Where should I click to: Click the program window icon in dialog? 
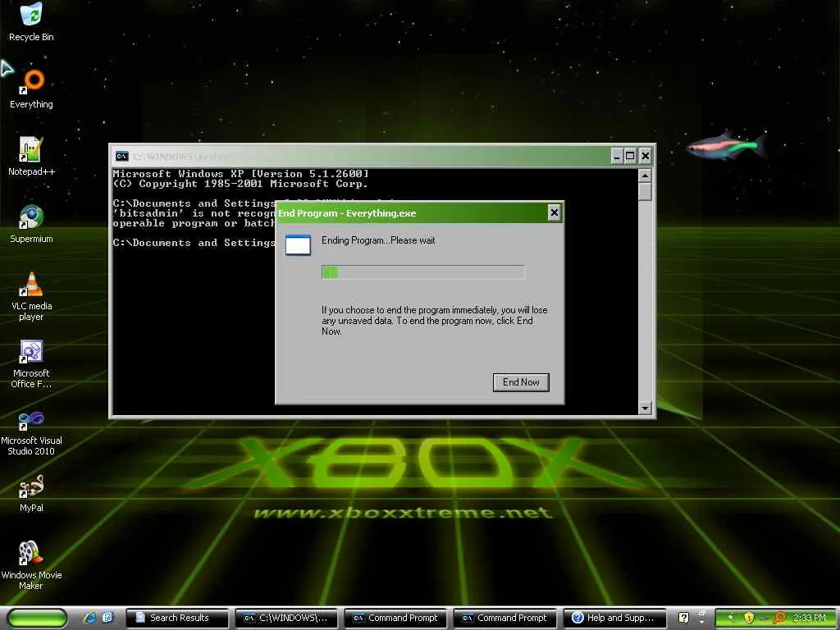pyautogui.click(x=298, y=244)
